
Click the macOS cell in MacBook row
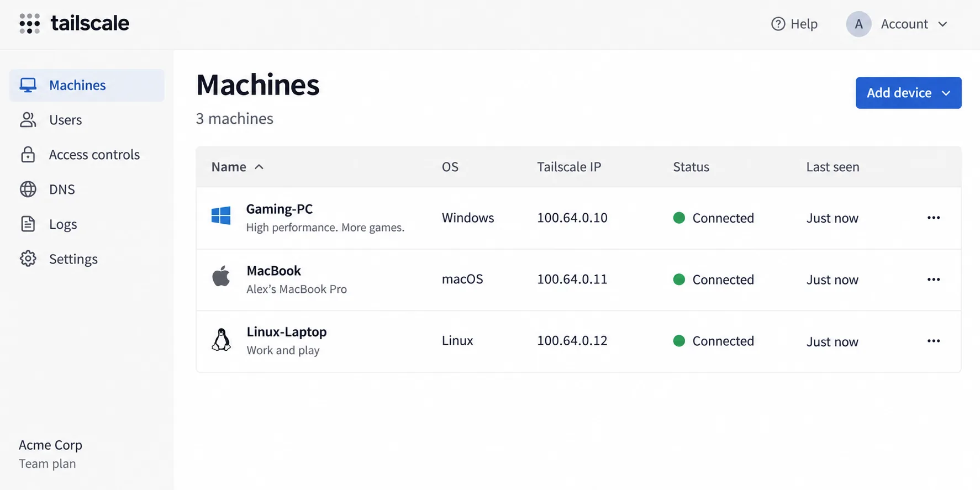click(x=462, y=279)
